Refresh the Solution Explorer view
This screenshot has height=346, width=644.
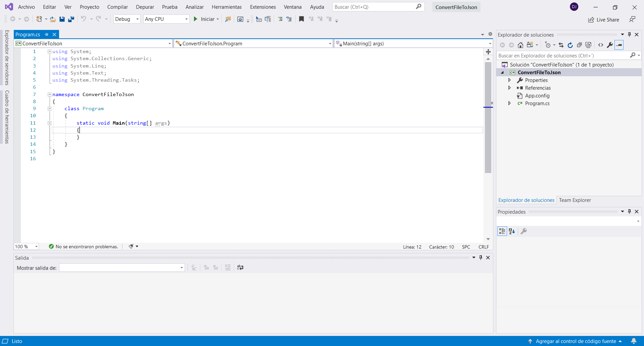click(x=570, y=45)
